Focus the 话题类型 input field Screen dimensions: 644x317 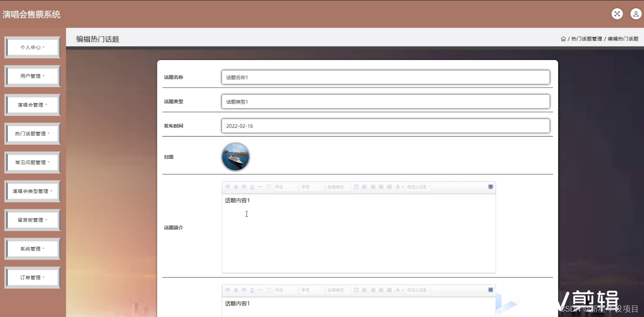385,102
